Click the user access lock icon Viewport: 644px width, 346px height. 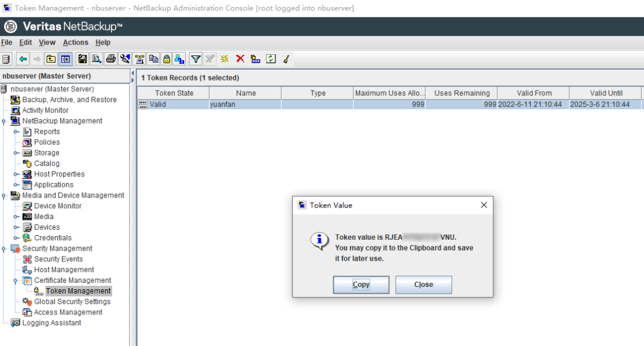(179, 59)
